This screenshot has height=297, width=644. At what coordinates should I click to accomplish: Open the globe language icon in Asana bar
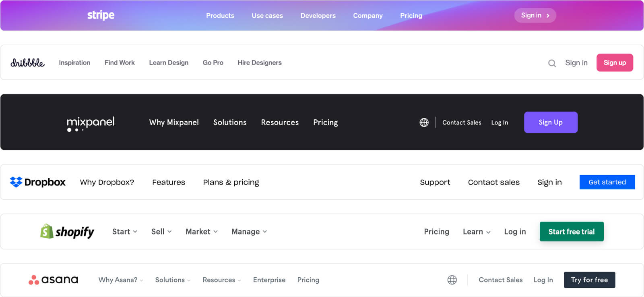452,280
